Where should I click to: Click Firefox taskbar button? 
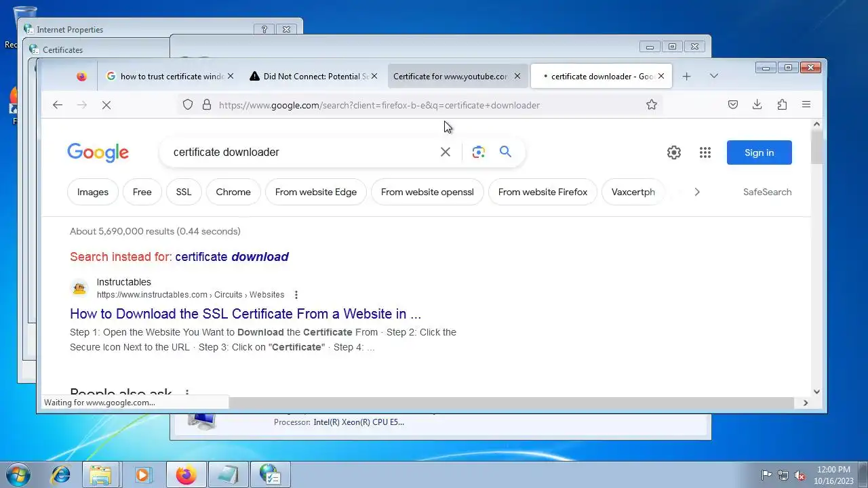click(185, 475)
